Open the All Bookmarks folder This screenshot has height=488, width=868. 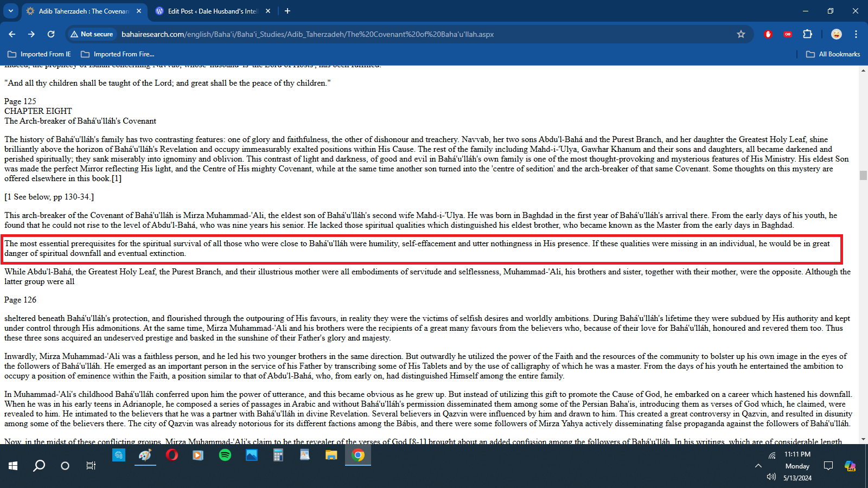click(x=833, y=54)
